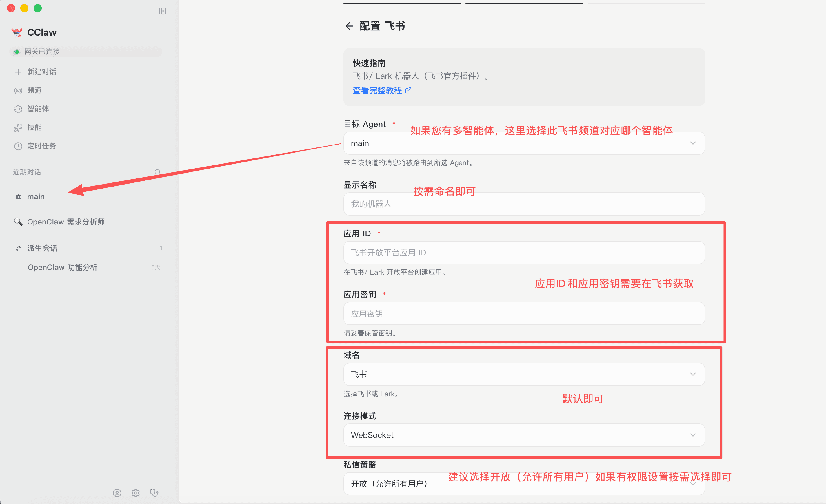Click the 快速指南 heading text
This screenshot has width=826, height=504.
pos(369,63)
